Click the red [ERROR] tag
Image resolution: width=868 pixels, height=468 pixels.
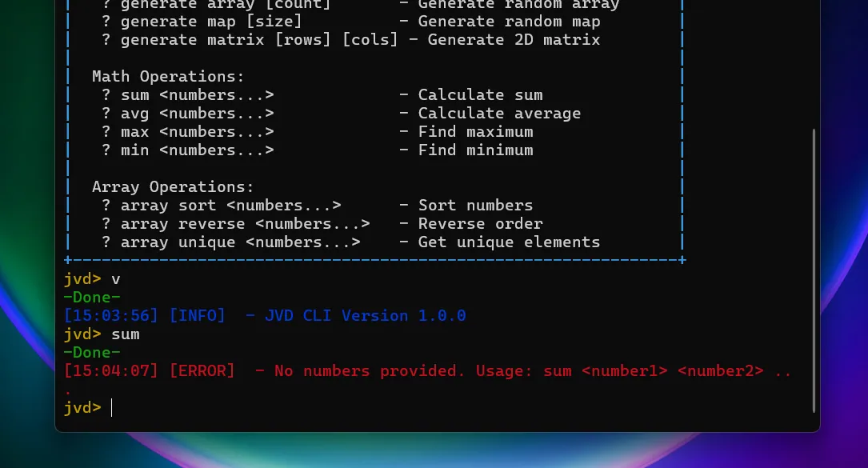[202, 371]
